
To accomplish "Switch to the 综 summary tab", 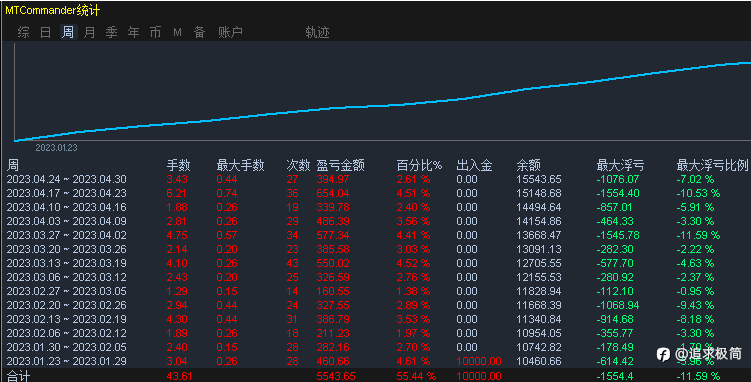I will click(x=23, y=32).
